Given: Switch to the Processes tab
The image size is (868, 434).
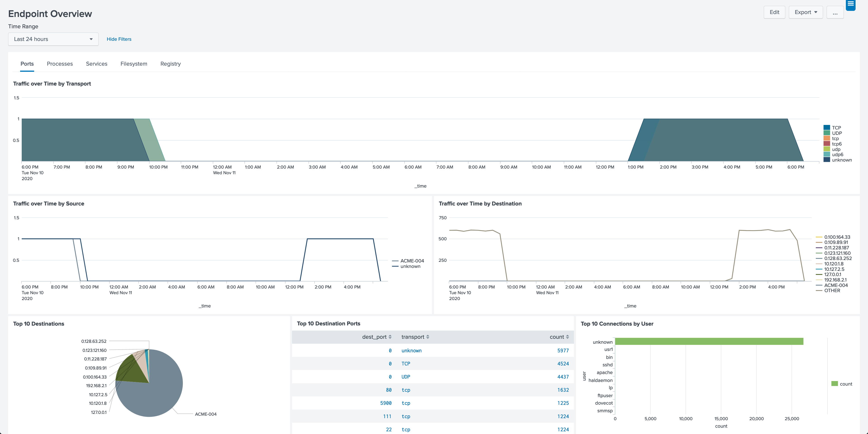Looking at the screenshot, I should [x=60, y=64].
